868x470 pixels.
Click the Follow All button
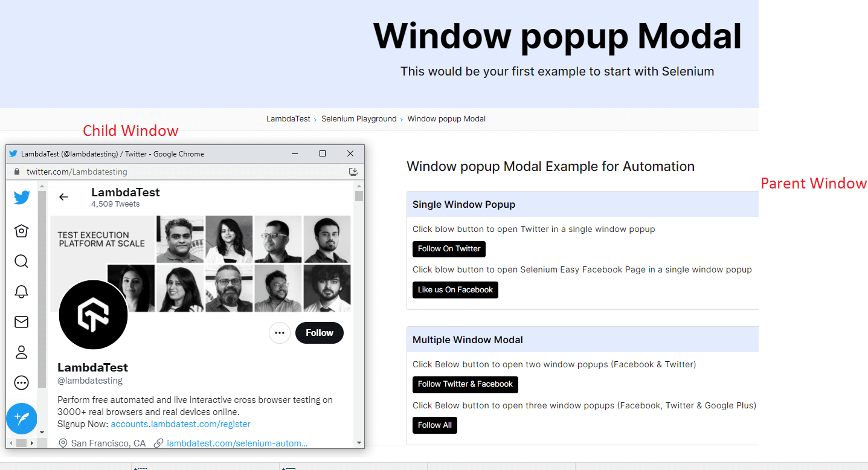tap(434, 425)
